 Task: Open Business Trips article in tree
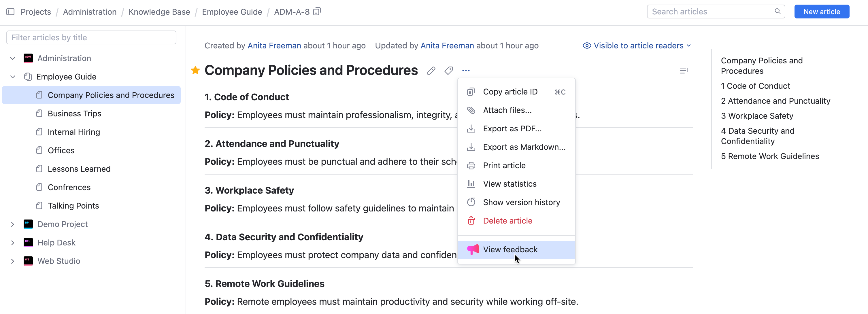[x=74, y=114]
